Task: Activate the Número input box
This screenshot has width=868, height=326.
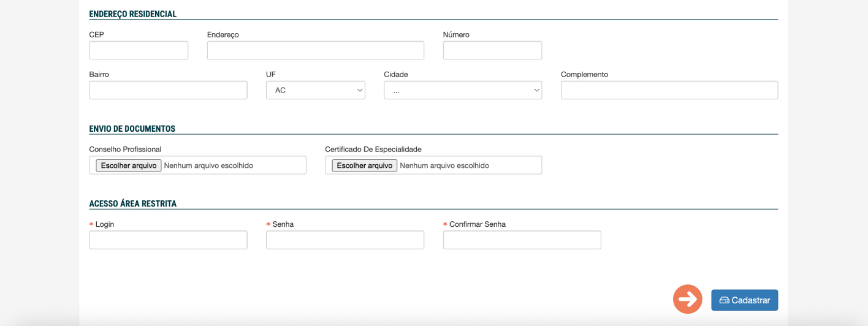Action: (492, 50)
